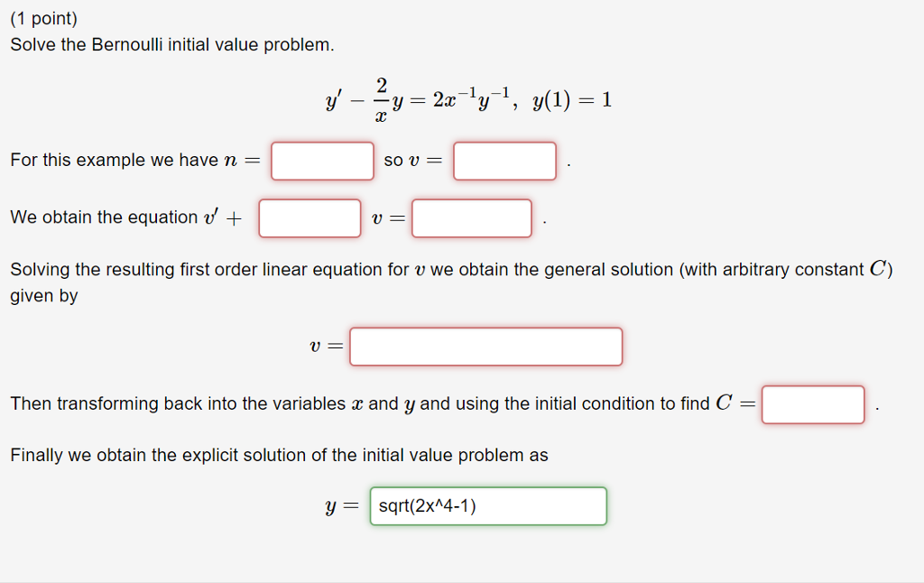This screenshot has width=924, height=583.
Task: Click the 'y =' label beside the final answer
Action: [342, 507]
